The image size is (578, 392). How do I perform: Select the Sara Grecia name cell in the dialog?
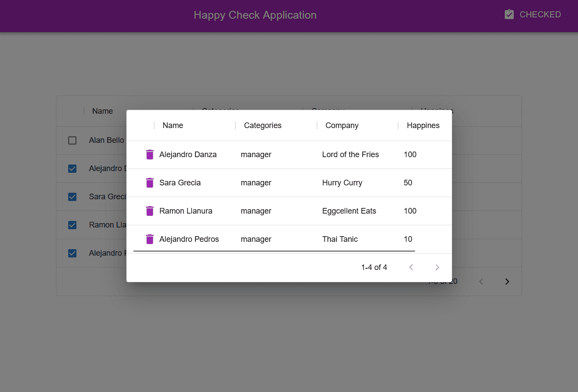coord(180,183)
